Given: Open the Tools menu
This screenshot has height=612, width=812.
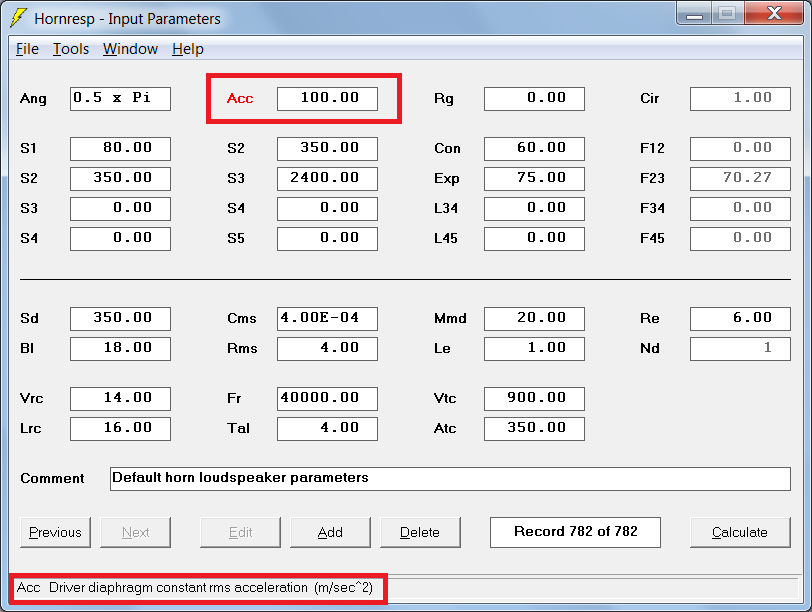Looking at the screenshot, I should click(71, 49).
